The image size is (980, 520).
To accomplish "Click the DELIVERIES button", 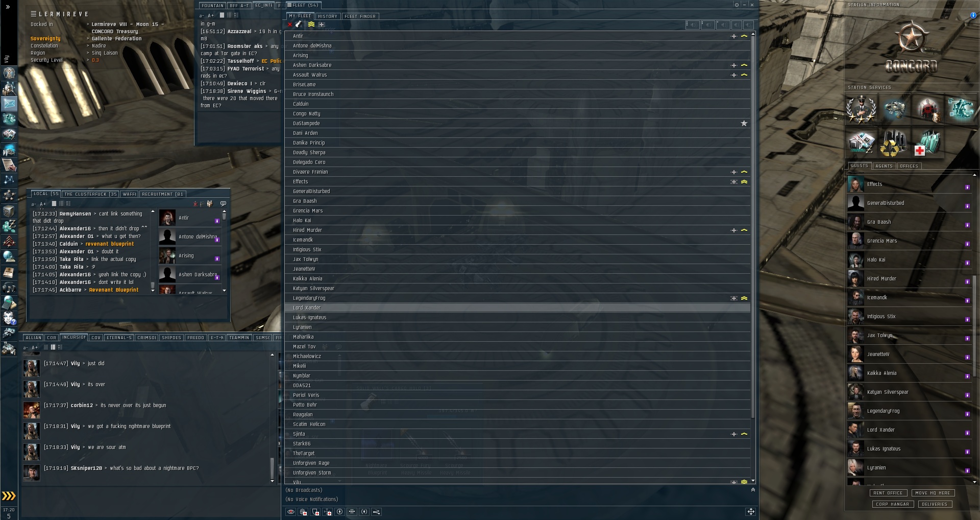I will pos(935,504).
